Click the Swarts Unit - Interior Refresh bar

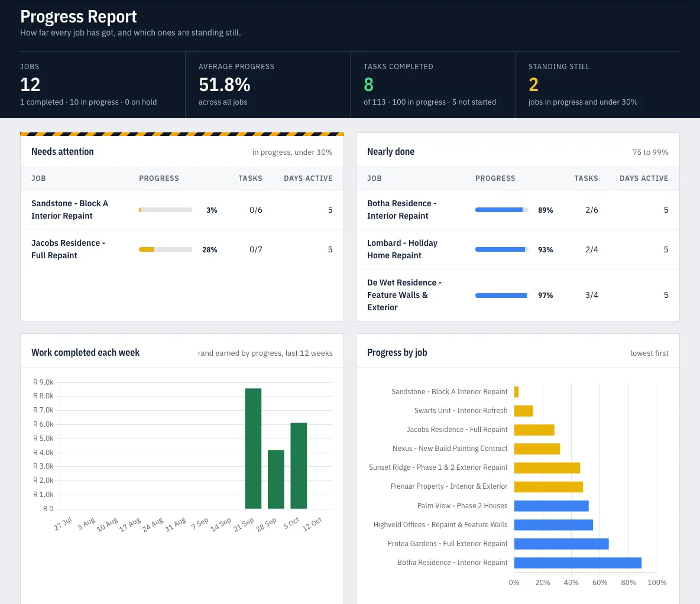523,411
